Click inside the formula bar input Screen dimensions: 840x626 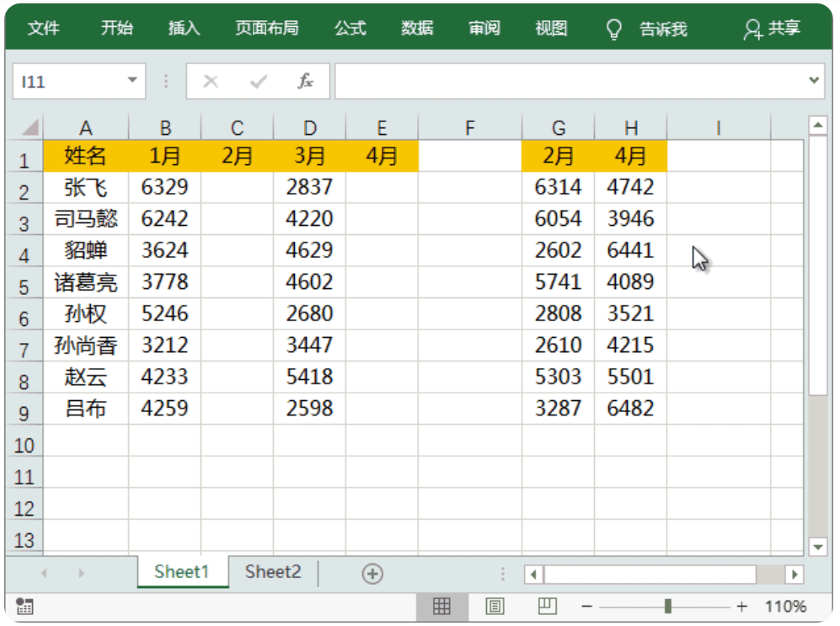click(570, 82)
